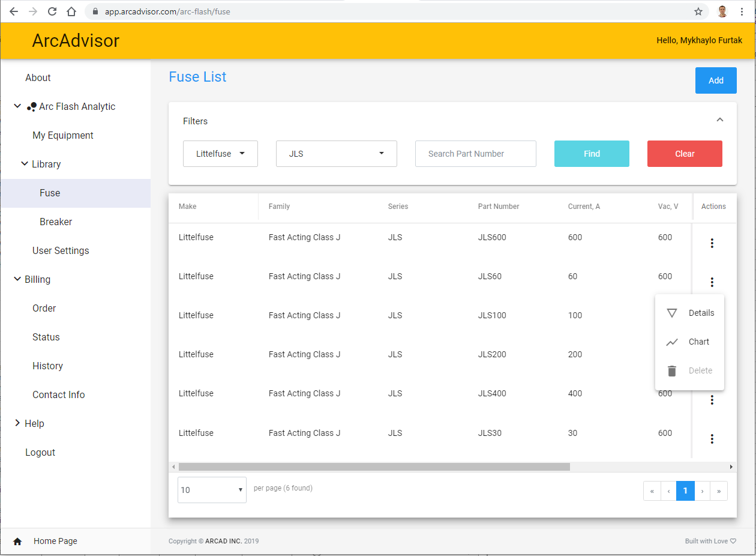Click the Home Page house icon
Viewport: 756px width, 556px height.
click(x=17, y=542)
